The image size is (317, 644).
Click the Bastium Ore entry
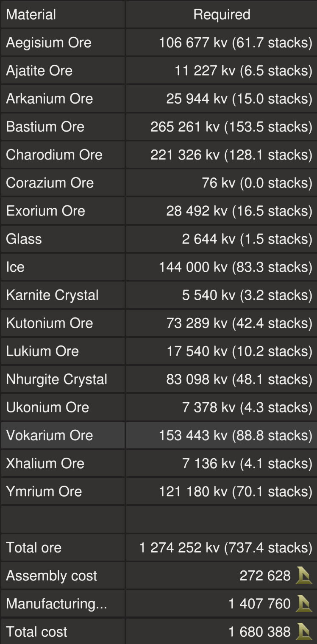point(45,127)
